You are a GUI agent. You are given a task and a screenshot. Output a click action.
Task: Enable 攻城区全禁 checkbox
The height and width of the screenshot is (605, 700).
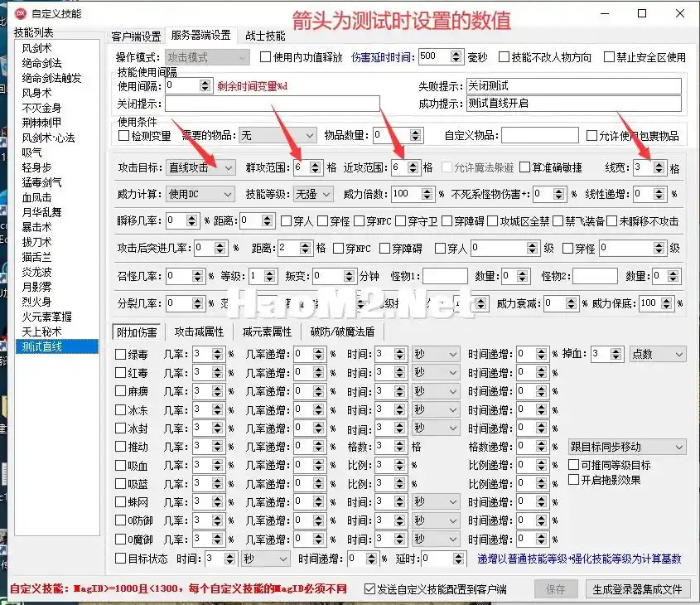[x=492, y=220]
